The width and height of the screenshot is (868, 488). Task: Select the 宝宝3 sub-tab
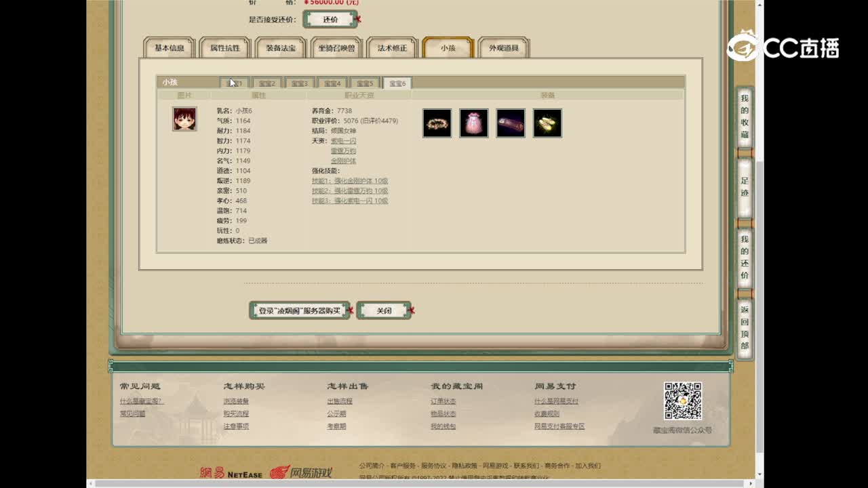tap(300, 82)
